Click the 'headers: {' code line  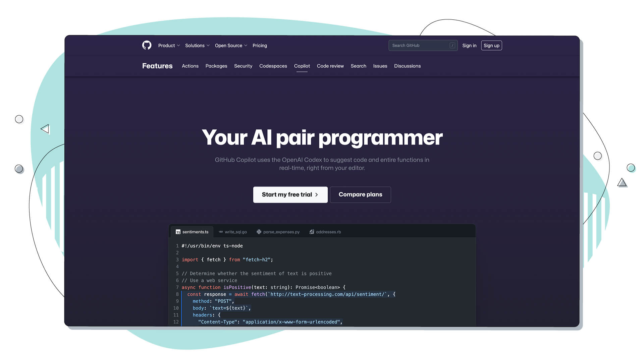[x=207, y=315]
